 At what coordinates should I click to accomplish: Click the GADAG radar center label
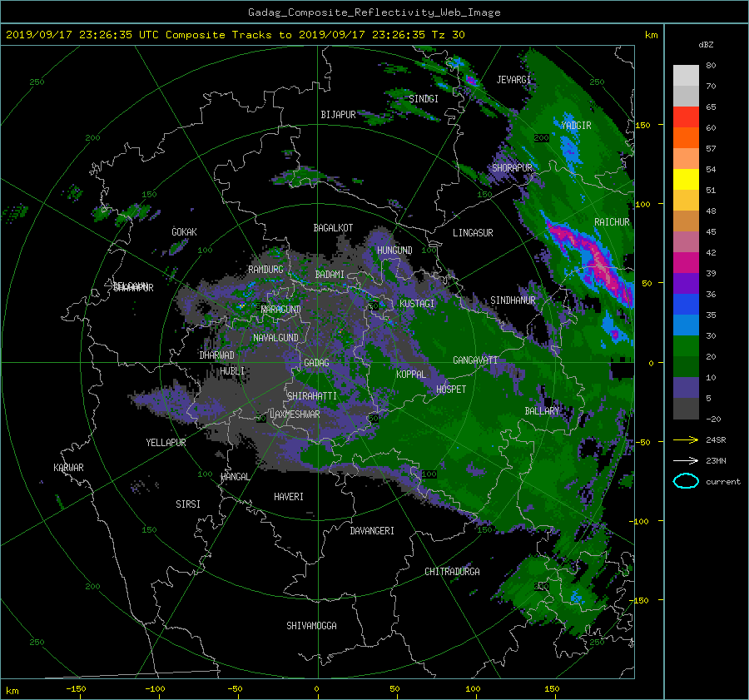click(316, 363)
